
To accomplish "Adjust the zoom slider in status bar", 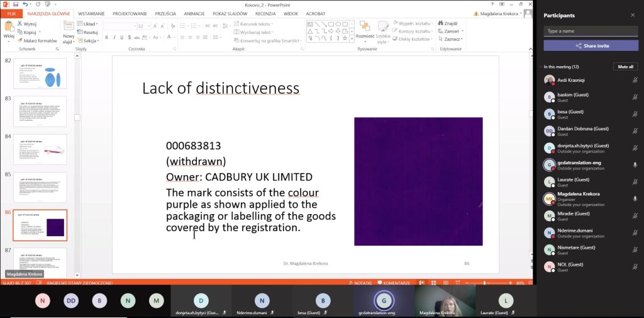I will [x=485, y=283].
